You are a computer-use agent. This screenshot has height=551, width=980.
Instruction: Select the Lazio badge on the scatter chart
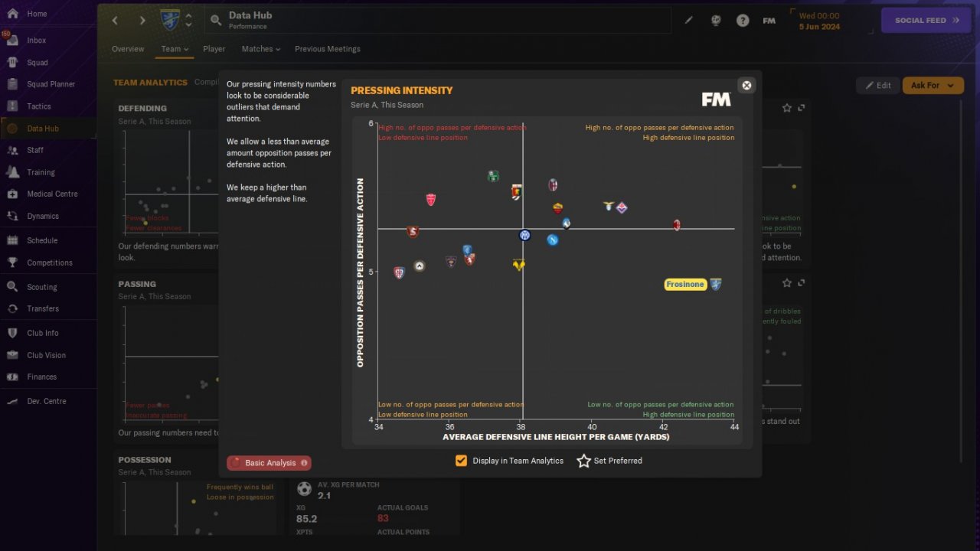609,206
